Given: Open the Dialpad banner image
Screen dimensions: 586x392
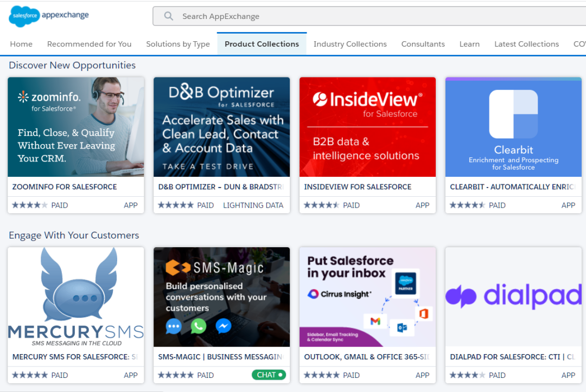Looking at the screenshot, I should pyautogui.click(x=513, y=297).
